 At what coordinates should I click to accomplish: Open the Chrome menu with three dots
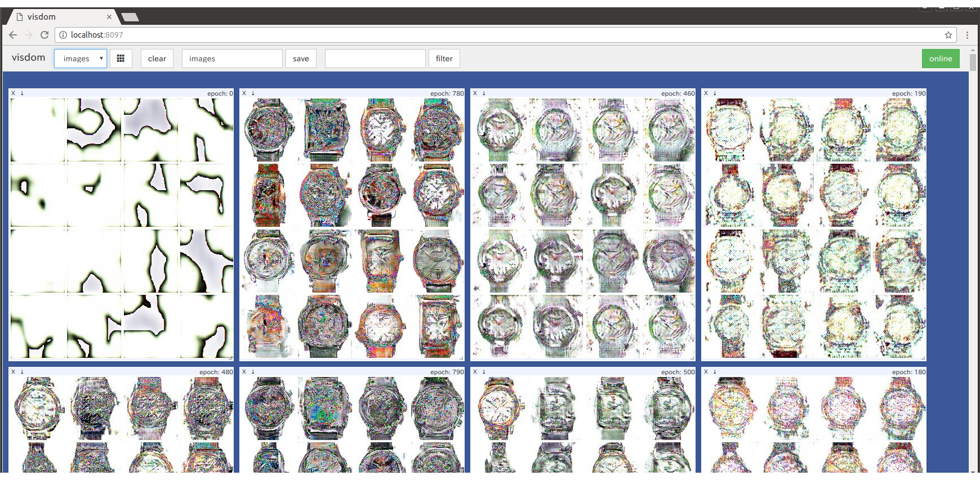[x=968, y=35]
